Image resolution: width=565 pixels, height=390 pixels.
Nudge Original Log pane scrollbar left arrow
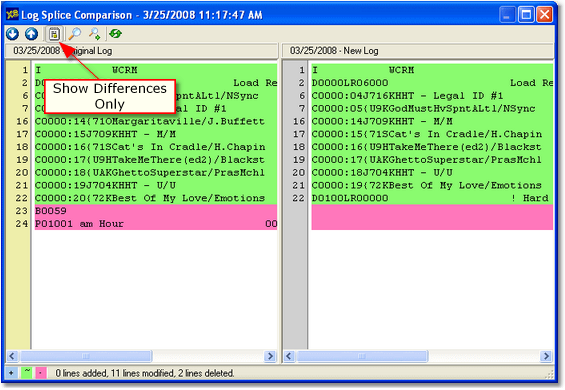[x=12, y=356]
